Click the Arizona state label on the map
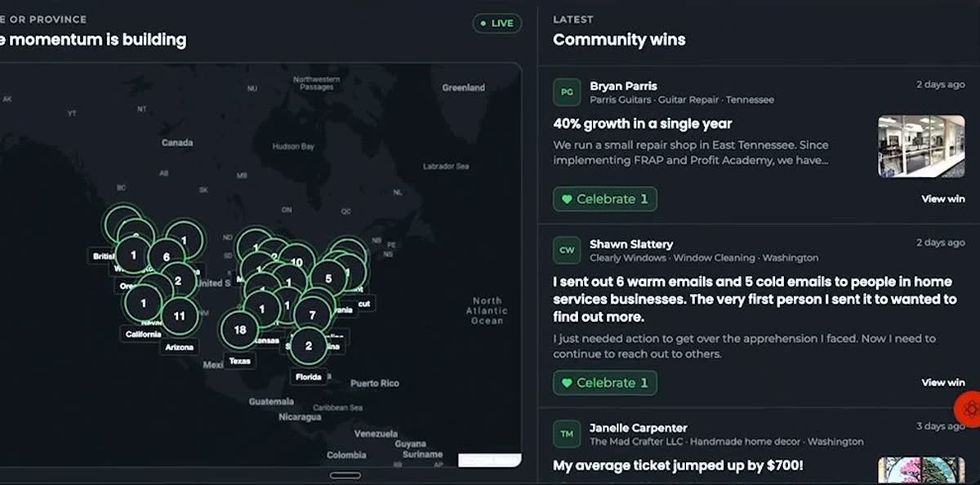 click(180, 347)
